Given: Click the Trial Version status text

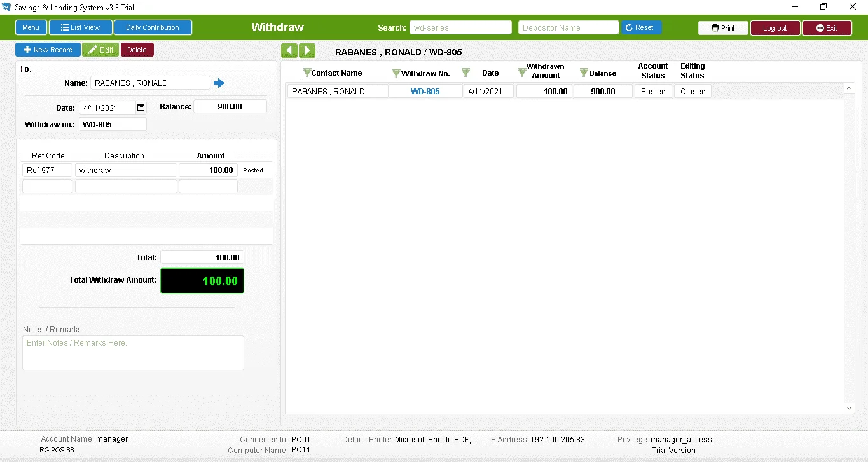Looking at the screenshot, I should [673, 450].
